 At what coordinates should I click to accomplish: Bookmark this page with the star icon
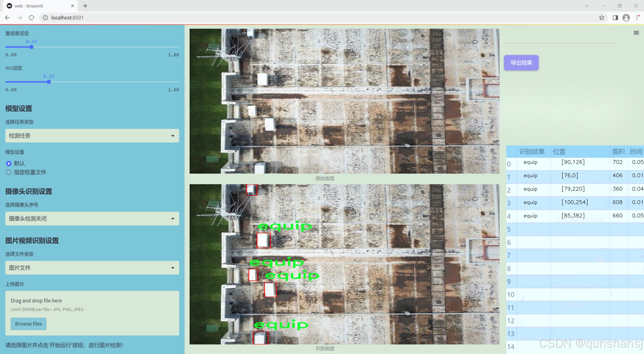601,18
